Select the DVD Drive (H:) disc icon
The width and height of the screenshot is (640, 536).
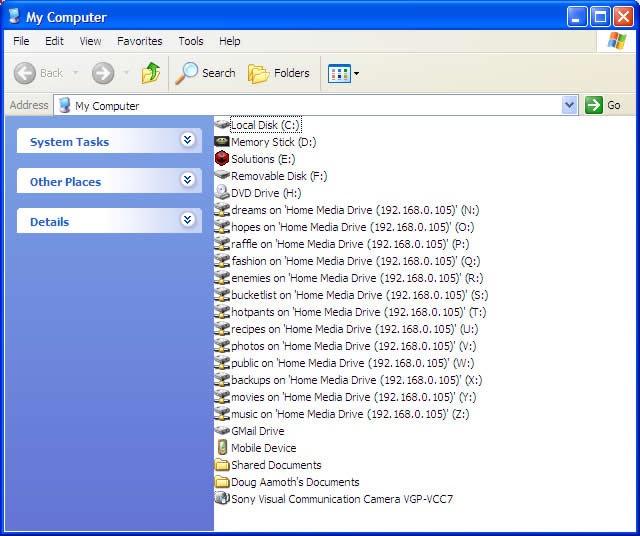click(222, 192)
